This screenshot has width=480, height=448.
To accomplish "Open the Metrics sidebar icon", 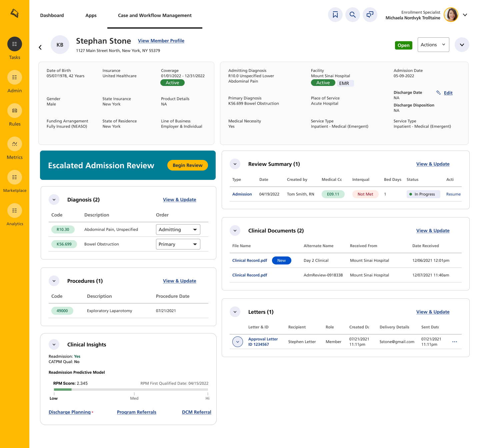I will (15, 144).
